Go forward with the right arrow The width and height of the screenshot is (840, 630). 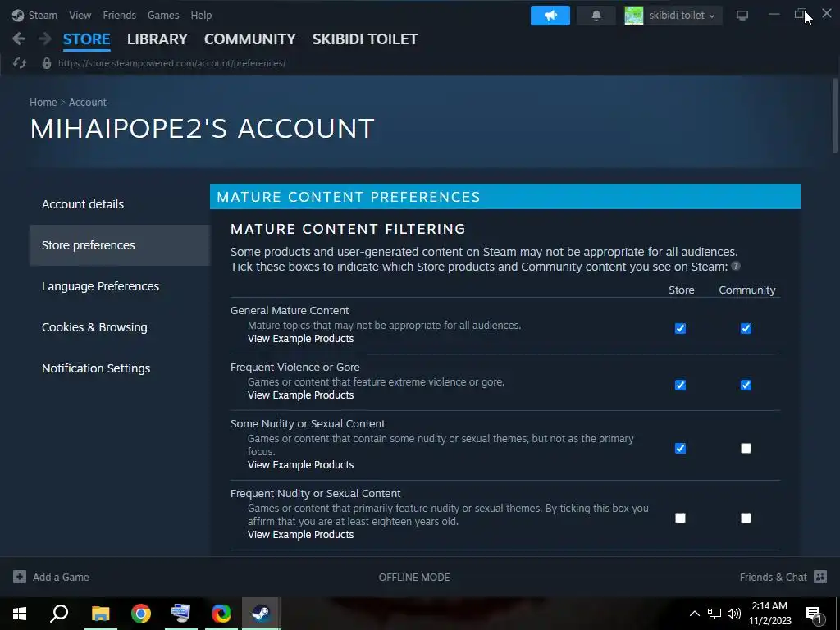[x=45, y=39]
